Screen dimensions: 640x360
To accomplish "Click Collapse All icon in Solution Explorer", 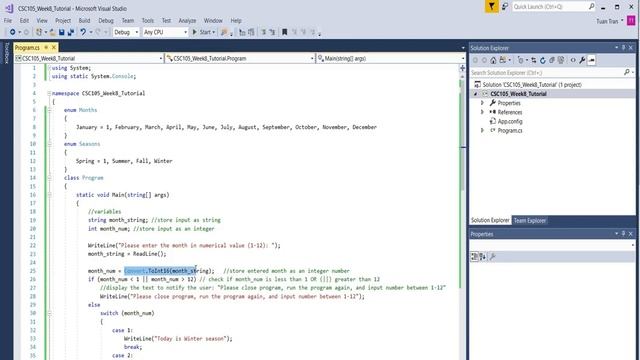I will tap(552, 60).
